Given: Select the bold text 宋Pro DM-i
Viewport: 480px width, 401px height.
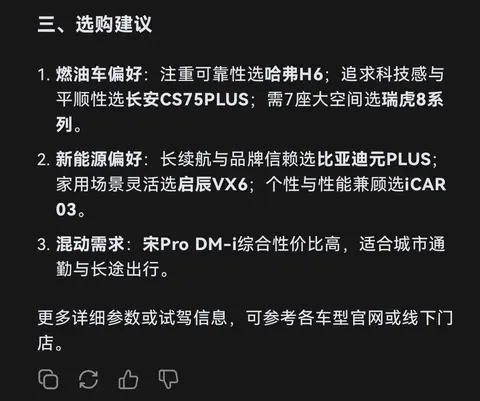Looking at the screenshot, I should pyautogui.click(x=190, y=244).
